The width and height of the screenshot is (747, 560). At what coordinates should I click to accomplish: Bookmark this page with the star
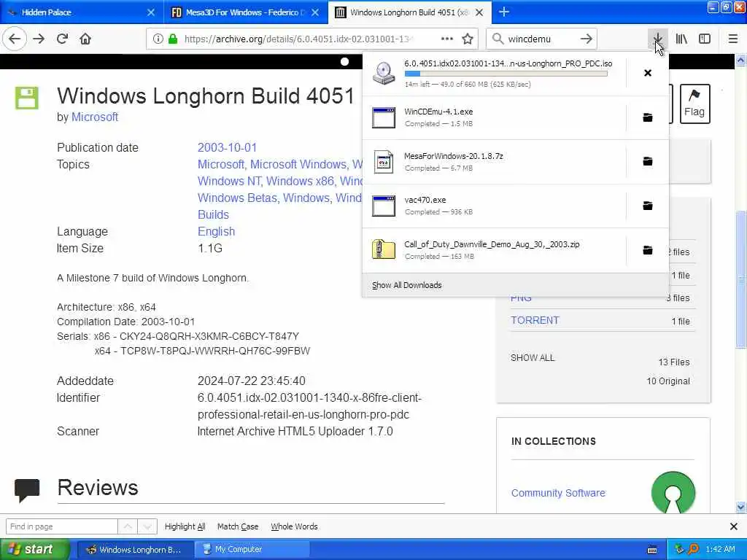(x=468, y=39)
